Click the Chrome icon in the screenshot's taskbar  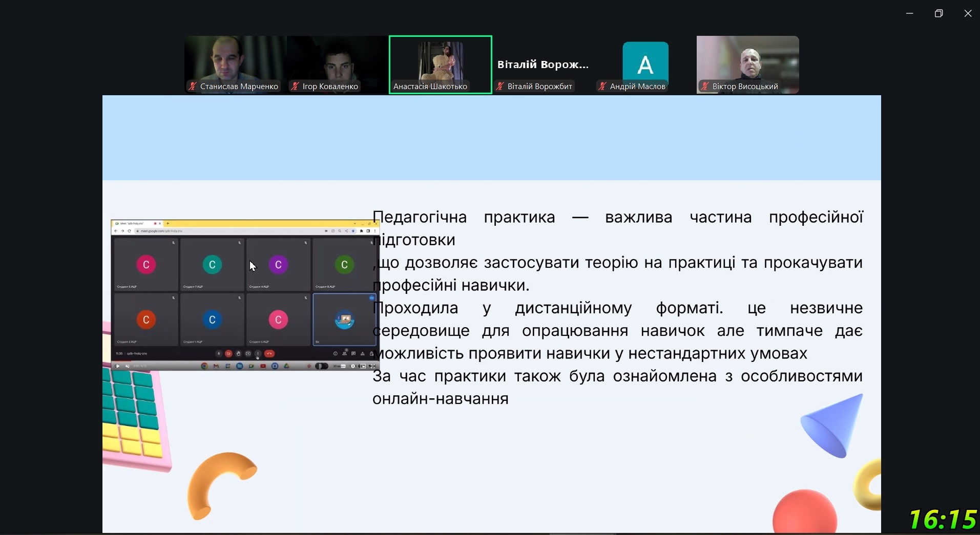pyautogui.click(x=204, y=366)
